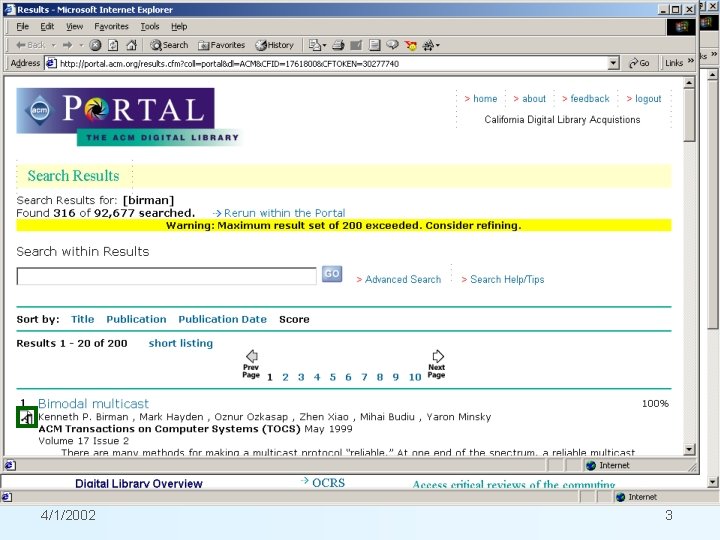This screenshot has height=540, width=720.
Task: Open the Bimodal multicast result title
Action: [94, 404]
